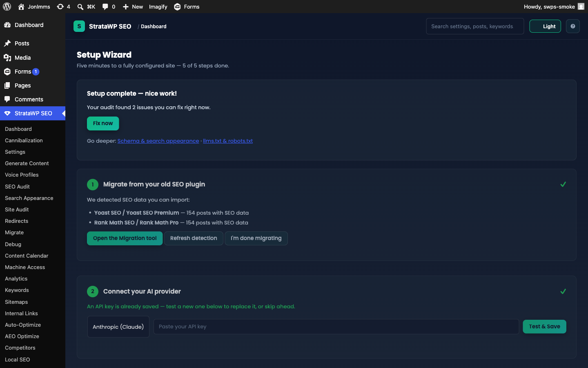Click the user avatar next to Howdy
588x368 pixels.
click(x=581, y=7)
